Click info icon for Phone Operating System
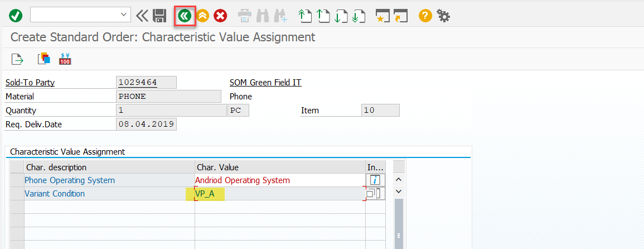 (x=375, y=180)
